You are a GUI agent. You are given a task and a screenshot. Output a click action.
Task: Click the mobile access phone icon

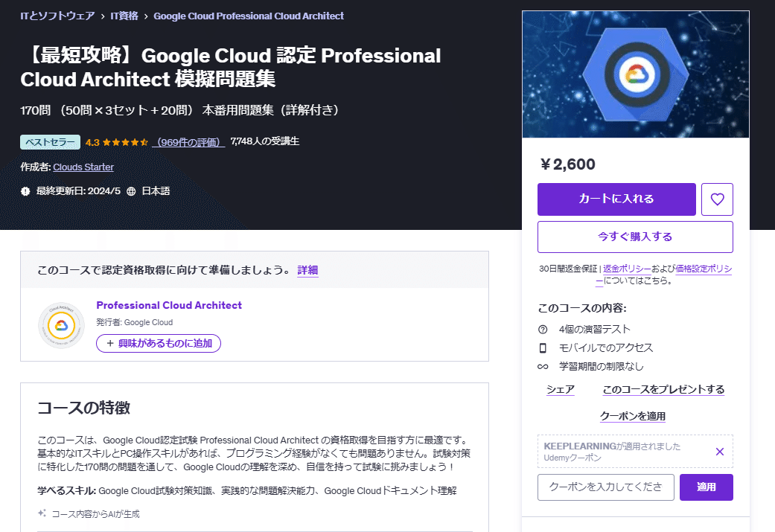[x=543, y=347]
